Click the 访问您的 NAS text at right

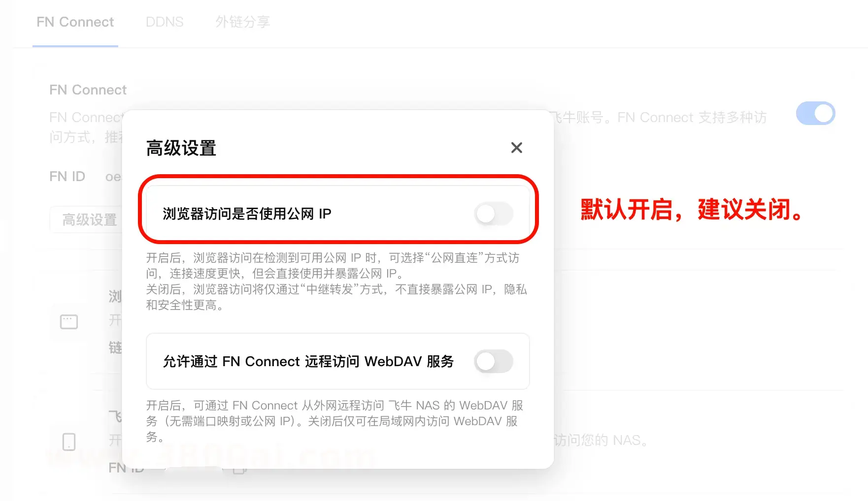tap(600, 440)
